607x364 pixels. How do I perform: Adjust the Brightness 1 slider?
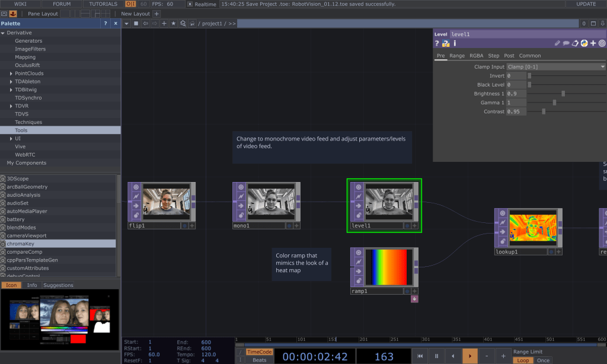click(x=563, y=94)
